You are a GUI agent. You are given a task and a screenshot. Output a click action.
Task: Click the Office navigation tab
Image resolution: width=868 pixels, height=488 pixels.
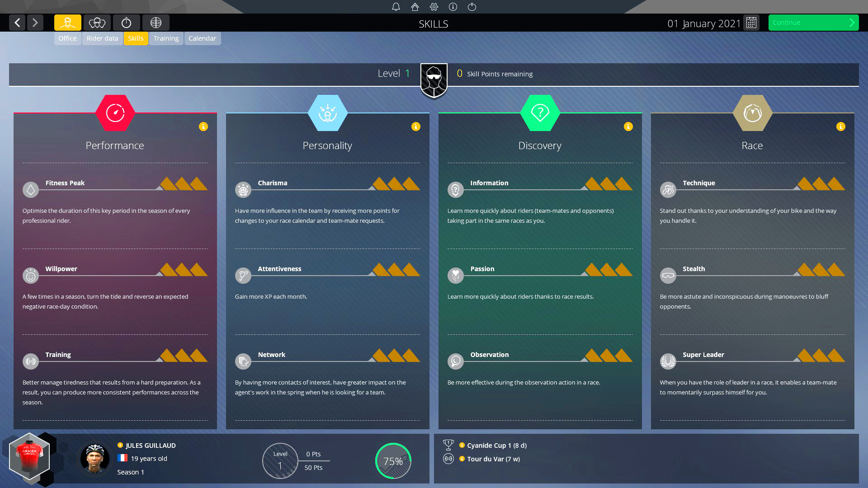point(67,38)
